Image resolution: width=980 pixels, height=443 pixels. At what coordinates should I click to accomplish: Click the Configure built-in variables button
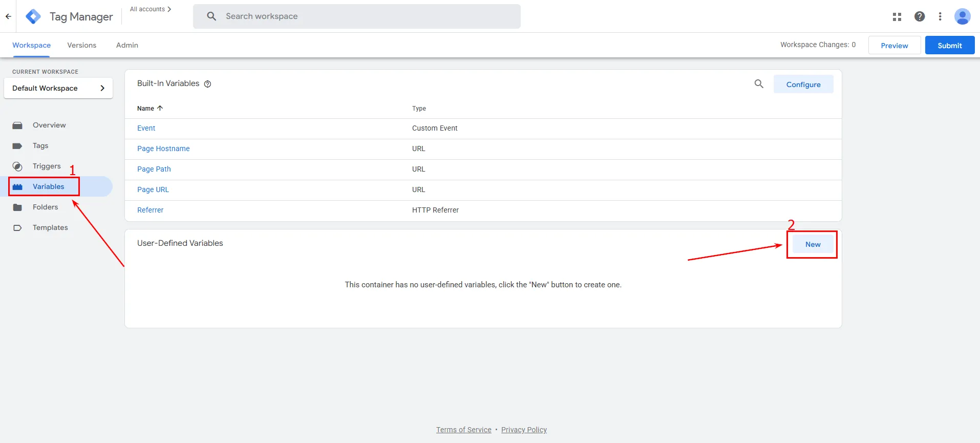(x=803, y=85)
